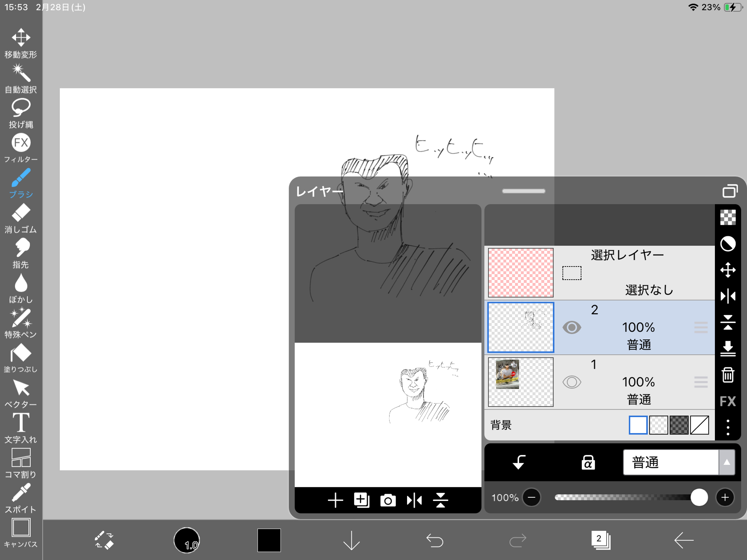747x560 pixels.
Task: Show layer 1 using eye icon
Action: [571, 382]
